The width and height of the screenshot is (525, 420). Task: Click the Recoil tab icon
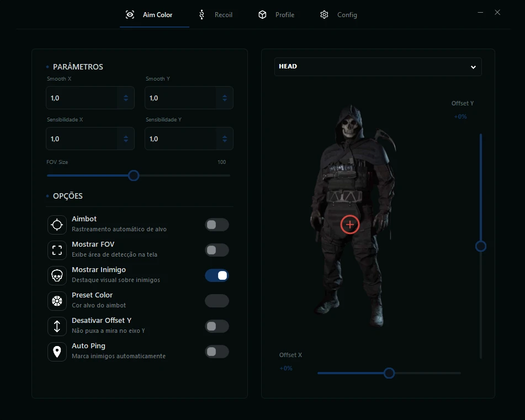click(201, 15)
